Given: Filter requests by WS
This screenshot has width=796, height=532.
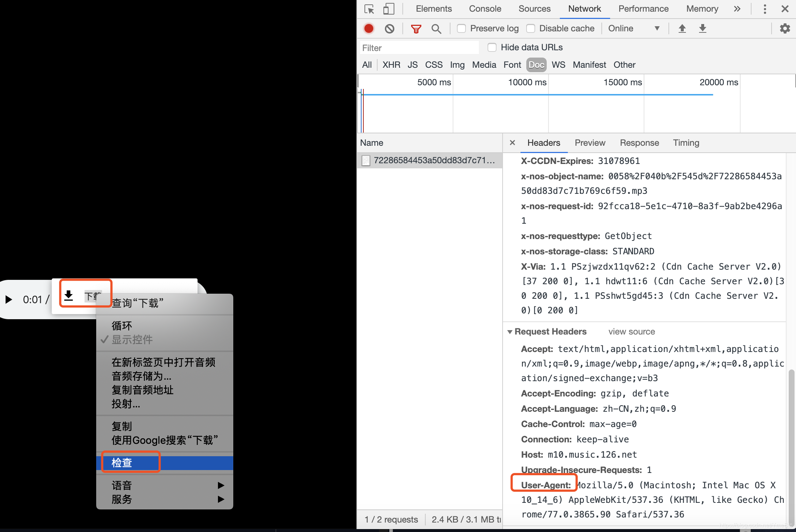Looking at the screenshot, I should click(558, 65).
